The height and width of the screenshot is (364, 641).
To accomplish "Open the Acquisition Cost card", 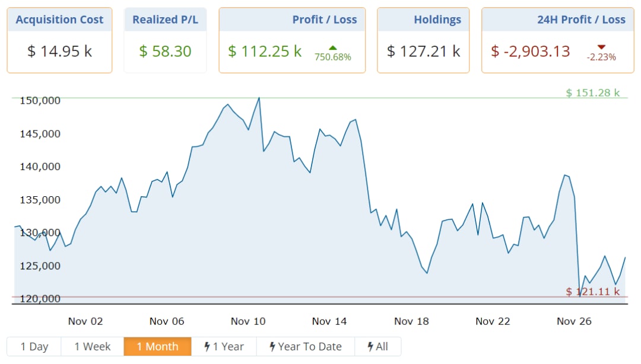I will coord(59,40).
